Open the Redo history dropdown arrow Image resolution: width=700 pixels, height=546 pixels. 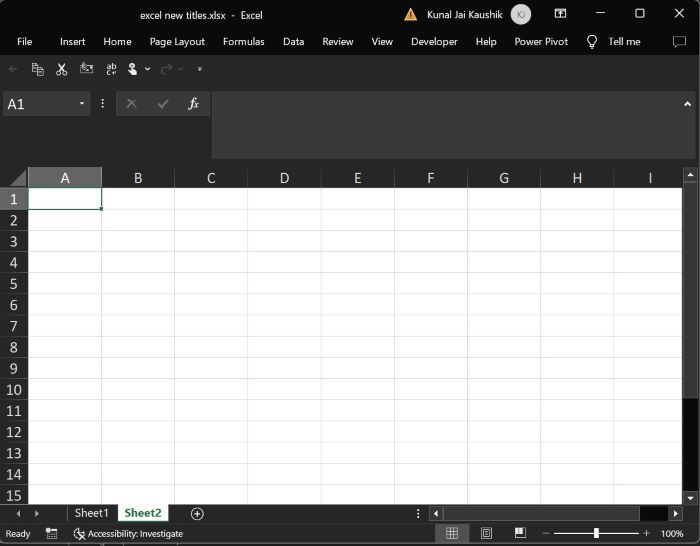[x=181, y=69]
